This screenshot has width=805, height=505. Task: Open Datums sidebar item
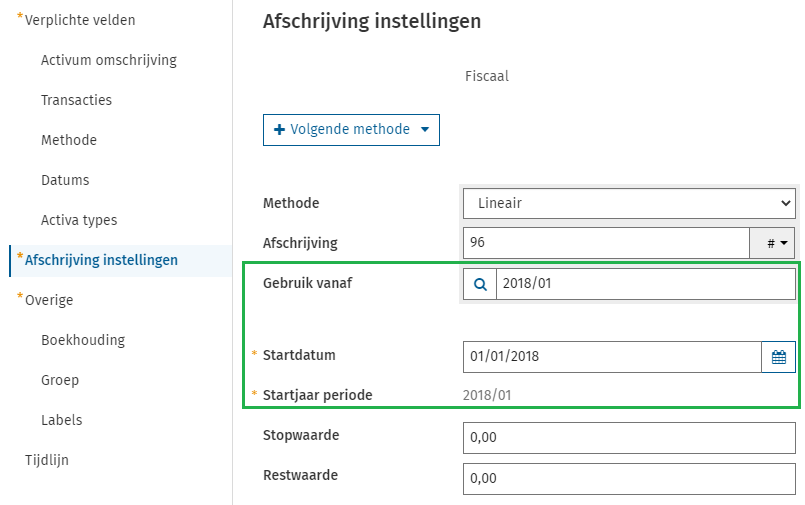coord(65,180)
